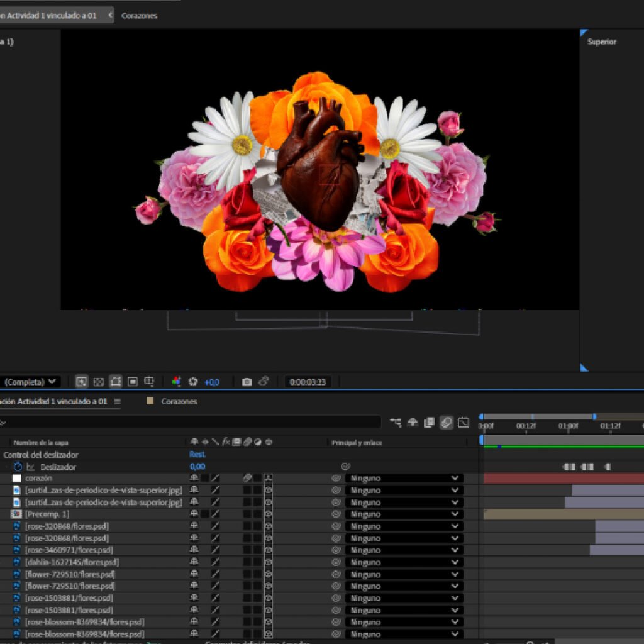
Task: Click the Rest. reset link
Action: pyautogui.click(x=197, y=454)
